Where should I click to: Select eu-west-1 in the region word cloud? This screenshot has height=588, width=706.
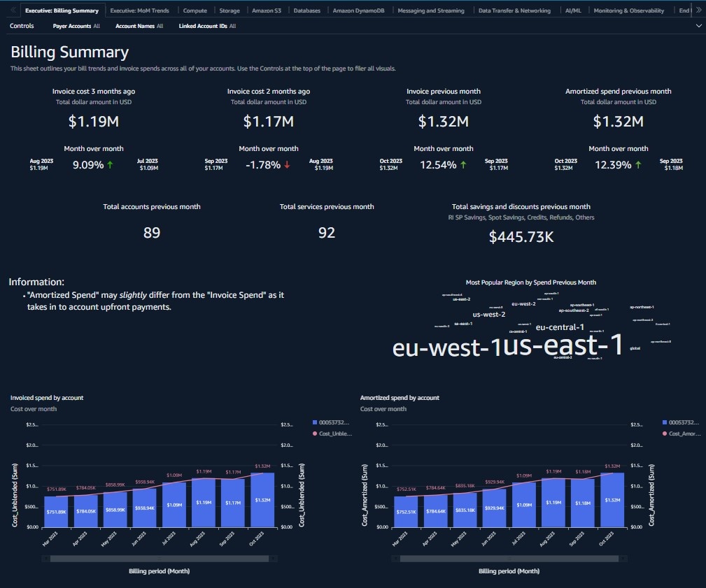click(446, 347)
